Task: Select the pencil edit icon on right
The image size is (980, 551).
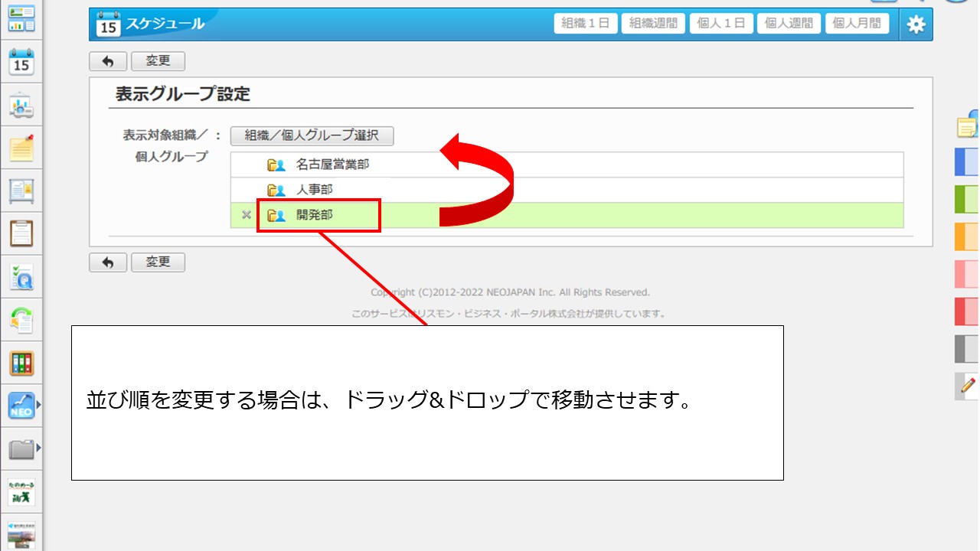Action: [x=968, y=386]
